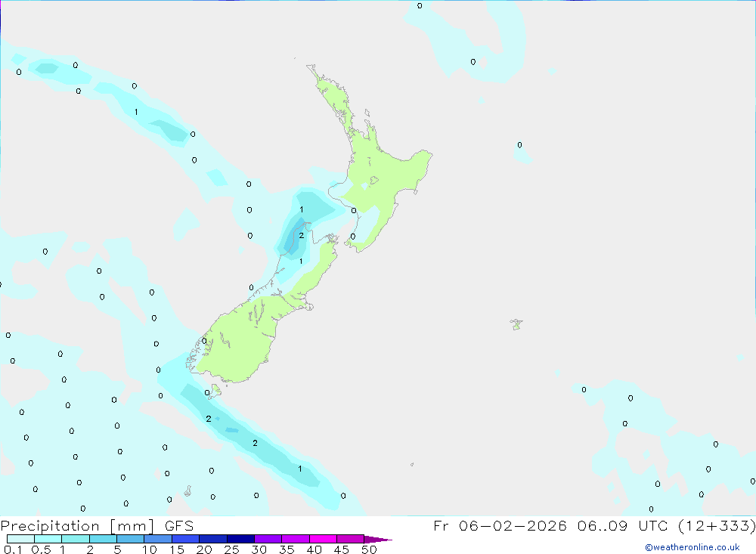This screenshot has width=756, height=554.
Task: Click the 'Precipitation [mm]' title text
Action: (77, 525)
